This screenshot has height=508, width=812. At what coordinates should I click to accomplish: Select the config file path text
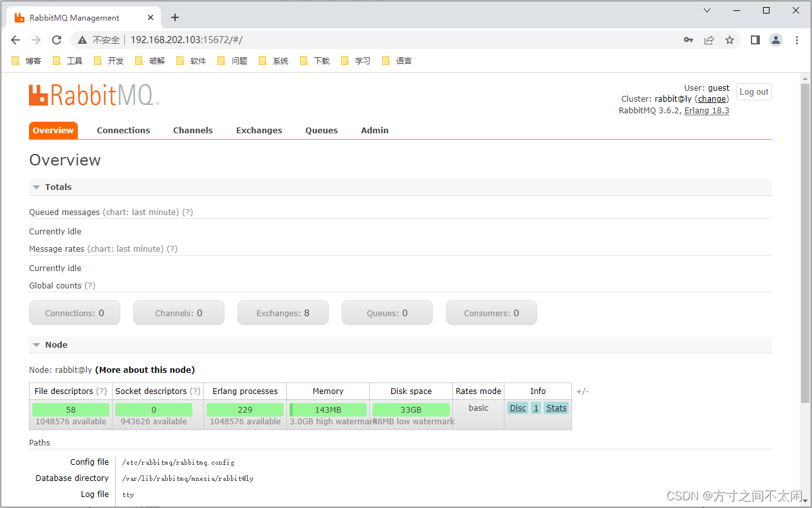pyautogui.click(x=178, y=462)
